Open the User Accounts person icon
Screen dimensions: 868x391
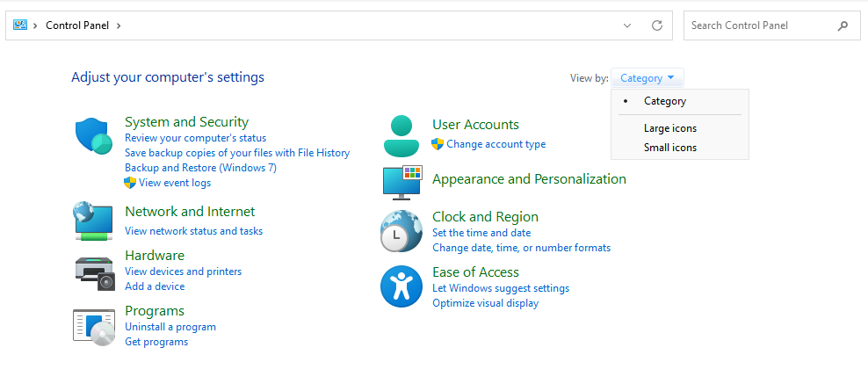401,135
